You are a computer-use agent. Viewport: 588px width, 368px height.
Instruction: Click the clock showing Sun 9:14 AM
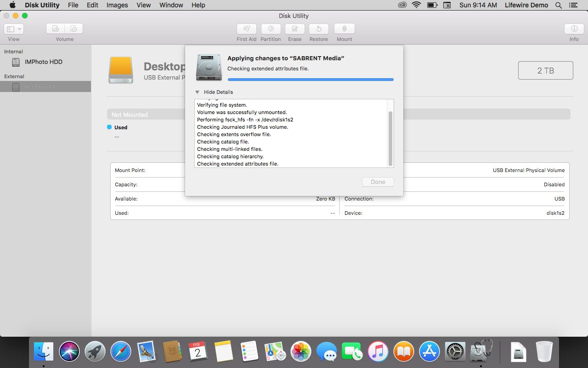pos(478,5)
